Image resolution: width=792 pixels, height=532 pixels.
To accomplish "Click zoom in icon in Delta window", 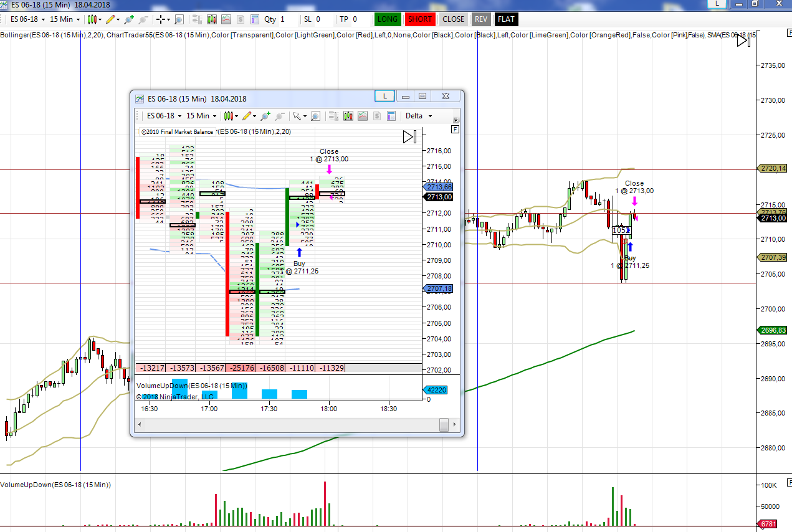I will tap(265, 116).
